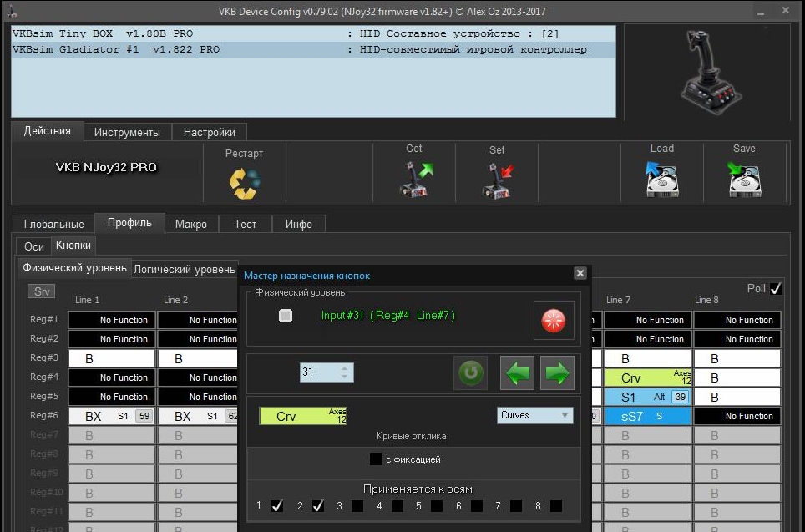
Task: Switch to the Глобальные tab
Action: (x=54, y=224)
